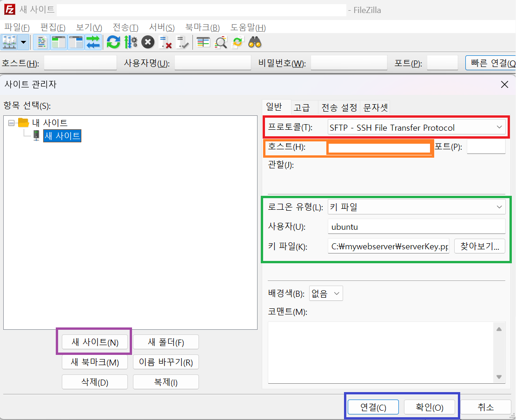Image resolution: width=516 pixels, height=420 pixels.
Task: Switch to the 문자셋 tab
Action: pos(375,107)
